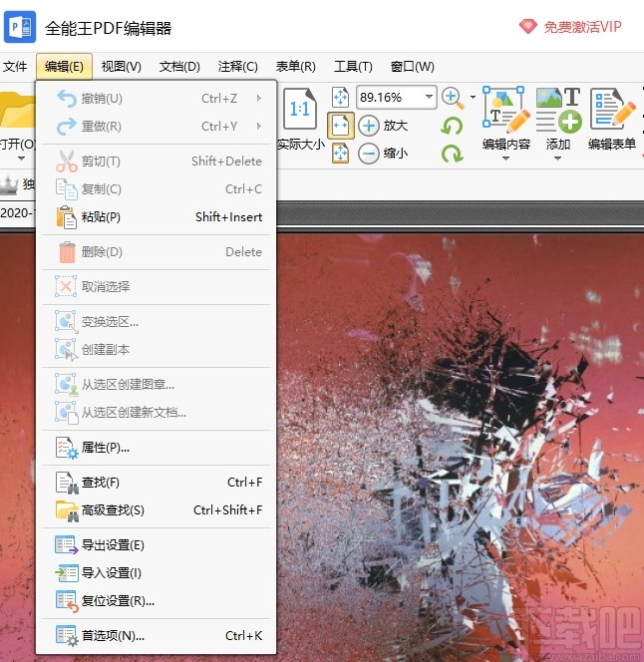The height and width of the screenshot is (662, 644).
Task: Click the 编辑表单 edit form icon
Action: 612,109
